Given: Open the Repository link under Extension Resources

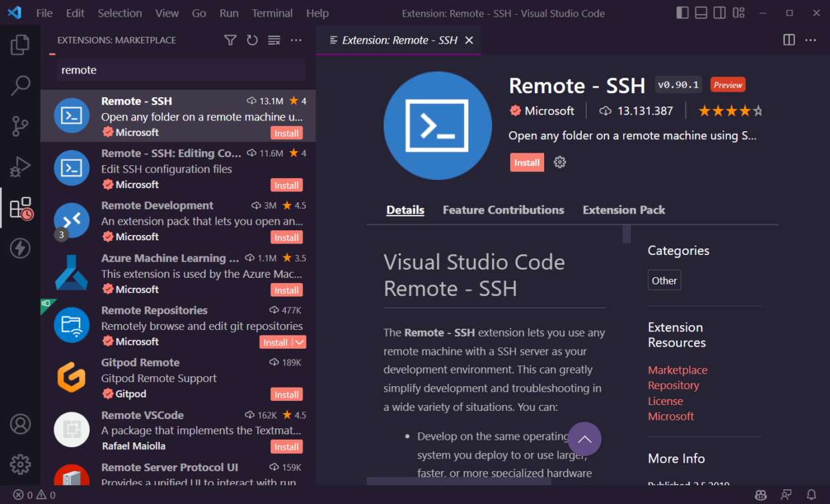Looking at the screenshot, I should 673,385.
